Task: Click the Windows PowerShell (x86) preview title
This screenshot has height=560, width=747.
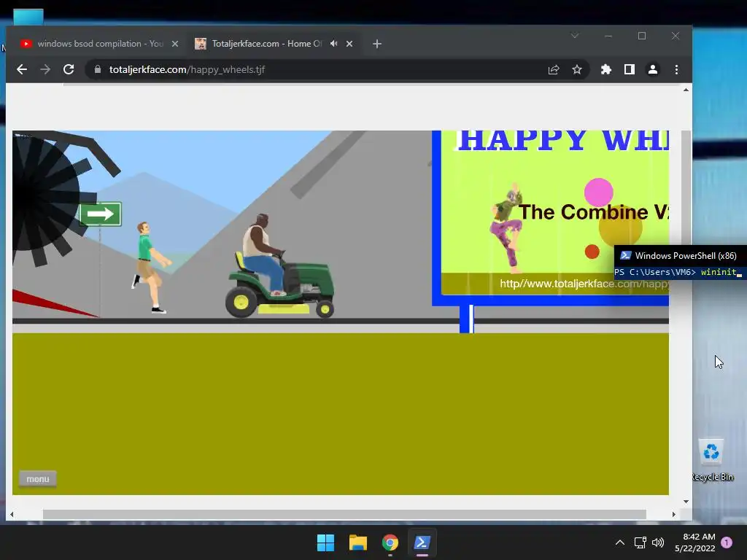Action: [686, 256]
